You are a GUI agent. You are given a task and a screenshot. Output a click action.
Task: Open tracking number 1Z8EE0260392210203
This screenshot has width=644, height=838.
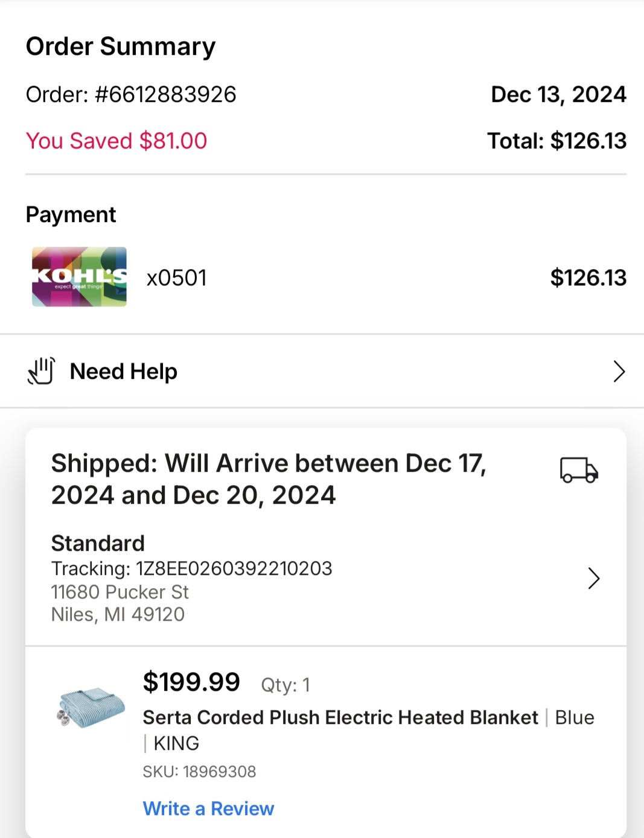click(192, 568)
